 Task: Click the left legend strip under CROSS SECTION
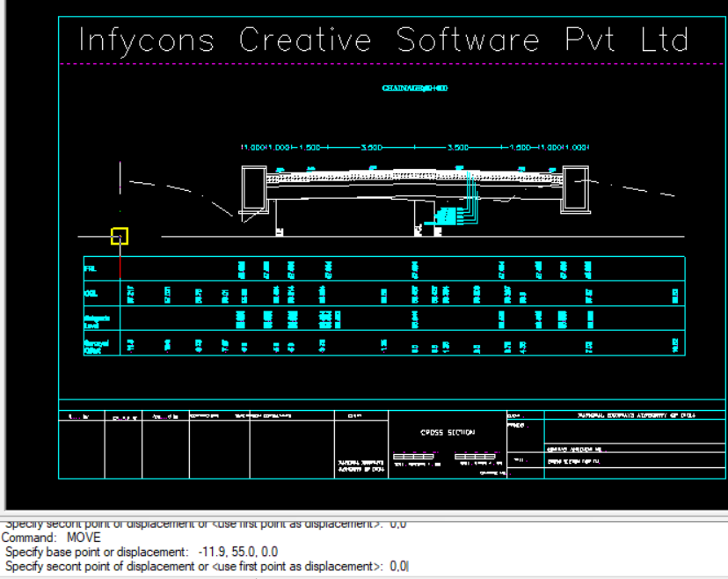(x=413, y=457)
